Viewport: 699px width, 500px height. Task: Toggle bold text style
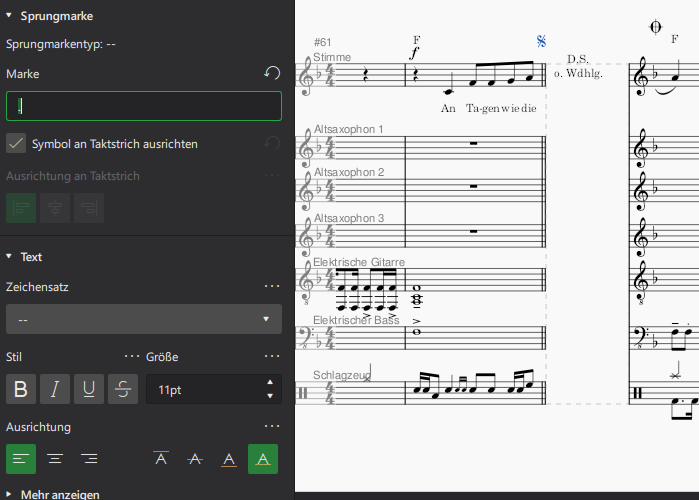pyautogui.click(x=20, y=389)
